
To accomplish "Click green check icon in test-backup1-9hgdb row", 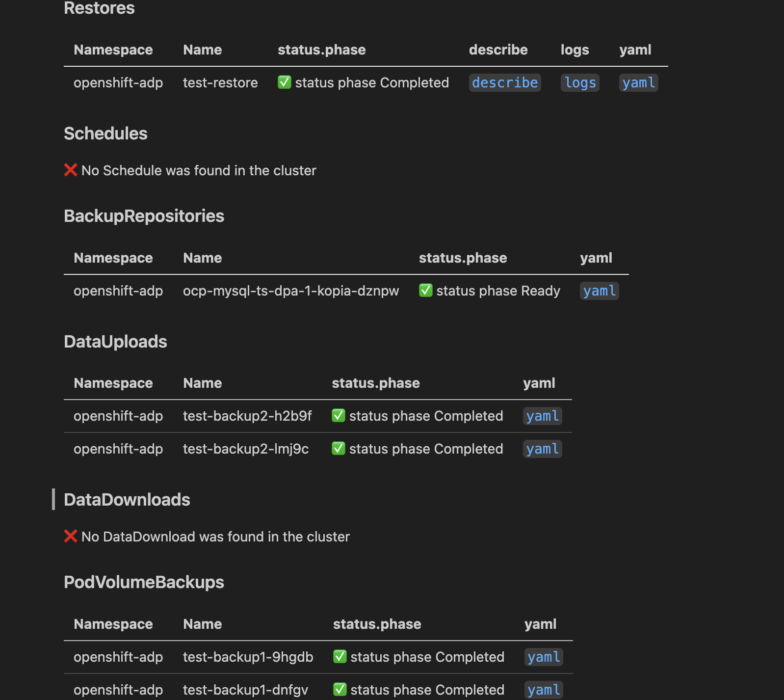I will [x=340, y=656].
